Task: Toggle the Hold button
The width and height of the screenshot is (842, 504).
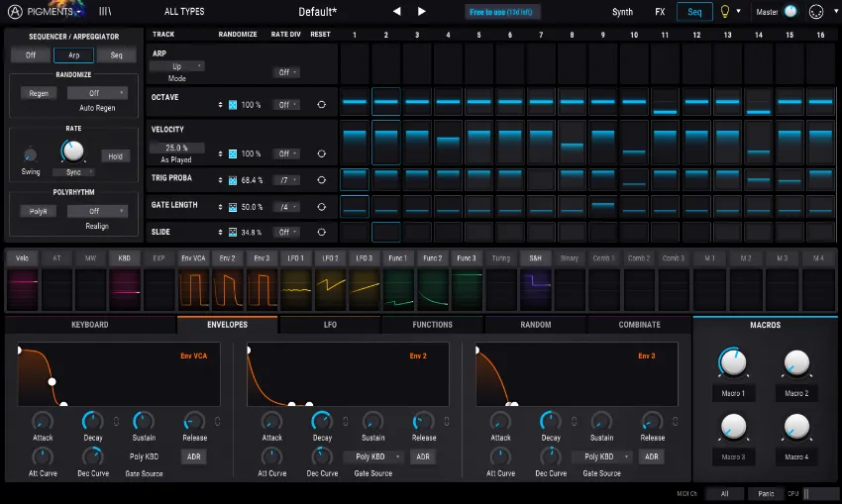Action: pos(116,156)
